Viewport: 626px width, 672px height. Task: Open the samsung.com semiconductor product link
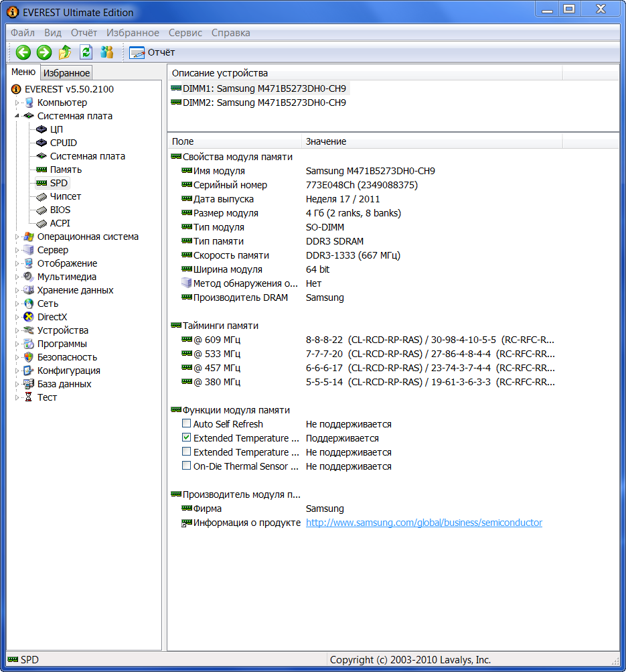coord(424,523)
